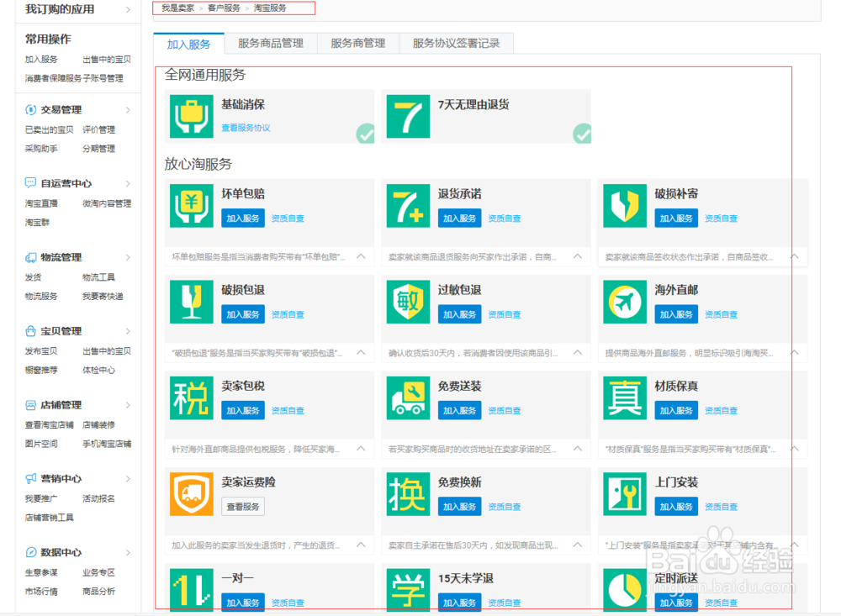The image size is (841, 616).
Task: Join the 免费换新 service
Action: [x=460, y=506]
